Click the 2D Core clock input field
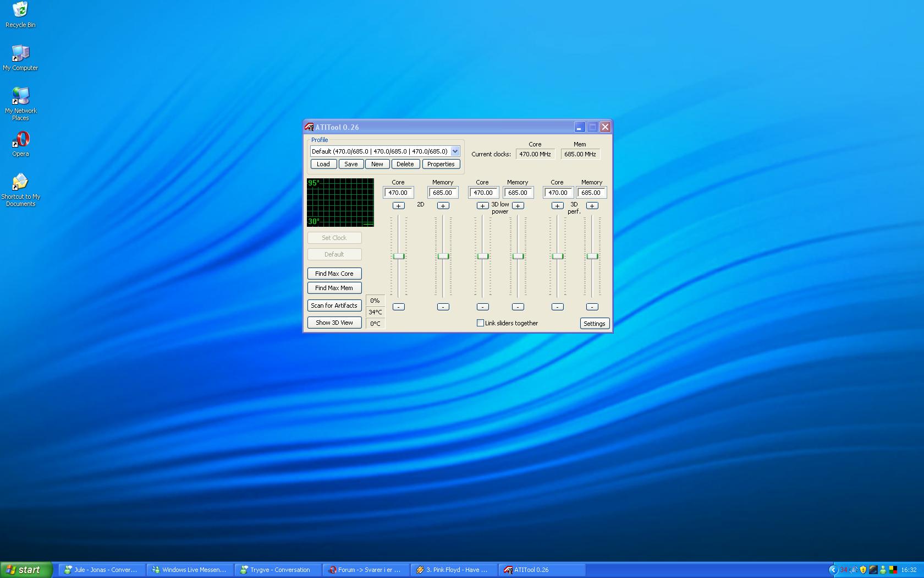This screenshot has height=578, width=924. pos(398,193)
